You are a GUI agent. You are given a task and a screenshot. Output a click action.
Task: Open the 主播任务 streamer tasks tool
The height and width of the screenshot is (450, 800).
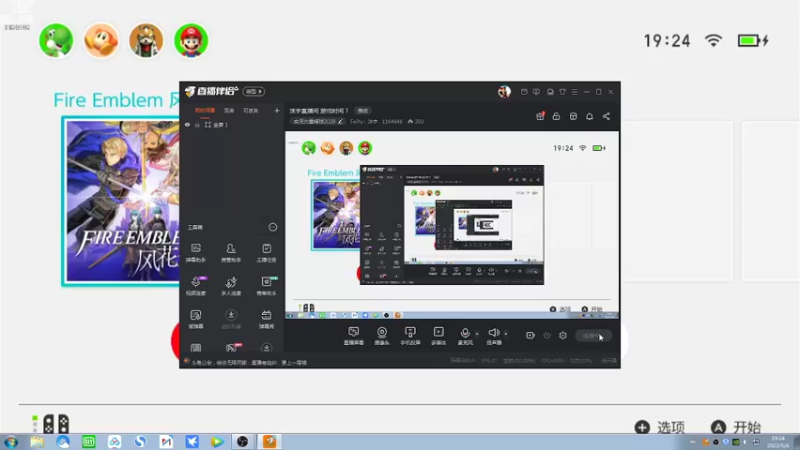point(266,253)
